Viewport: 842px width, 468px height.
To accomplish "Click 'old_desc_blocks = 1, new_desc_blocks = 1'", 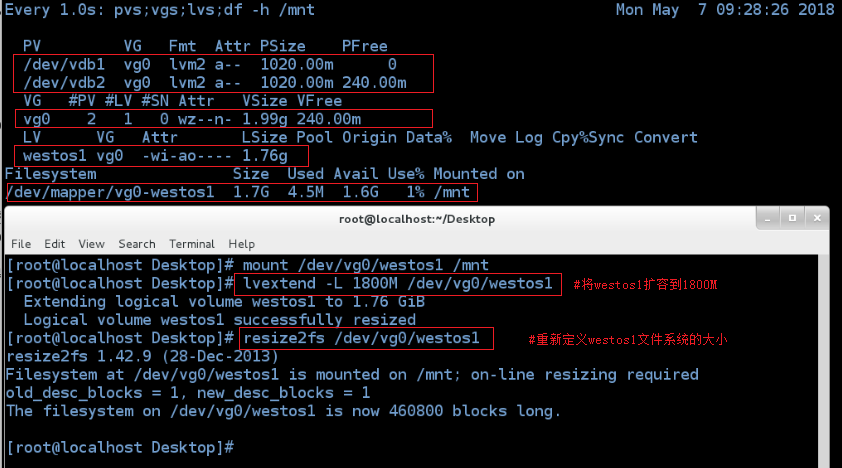I will 187,393.
